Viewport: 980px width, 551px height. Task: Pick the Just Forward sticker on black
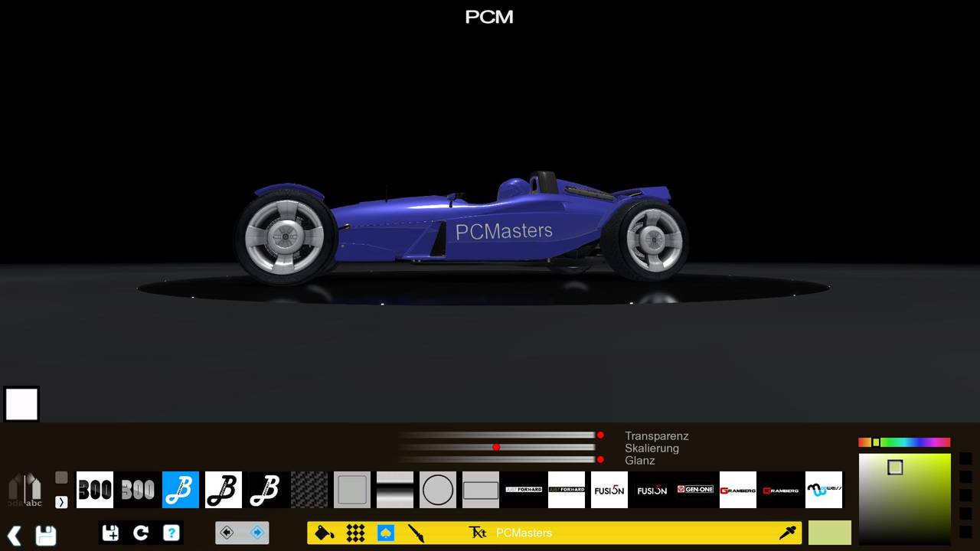524,490
